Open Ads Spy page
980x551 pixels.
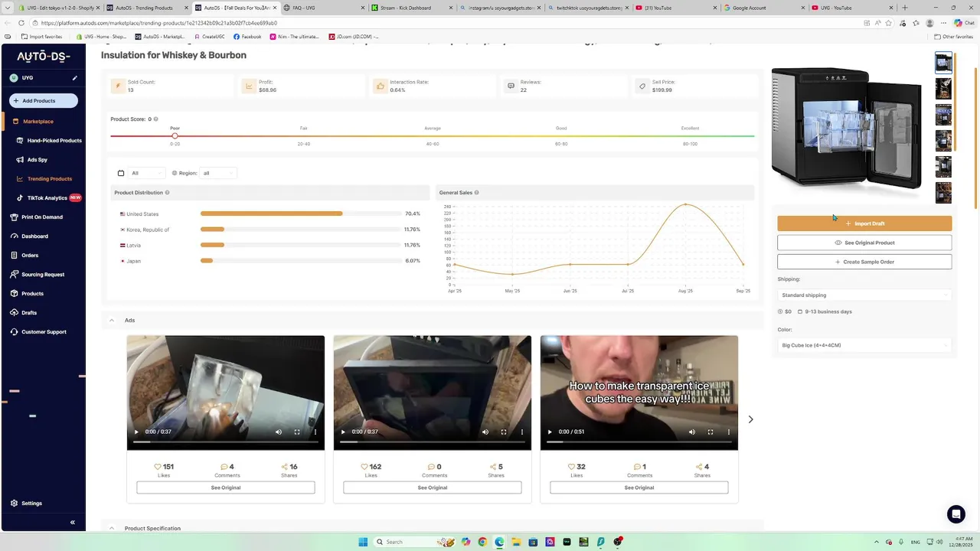coord(38,160)
